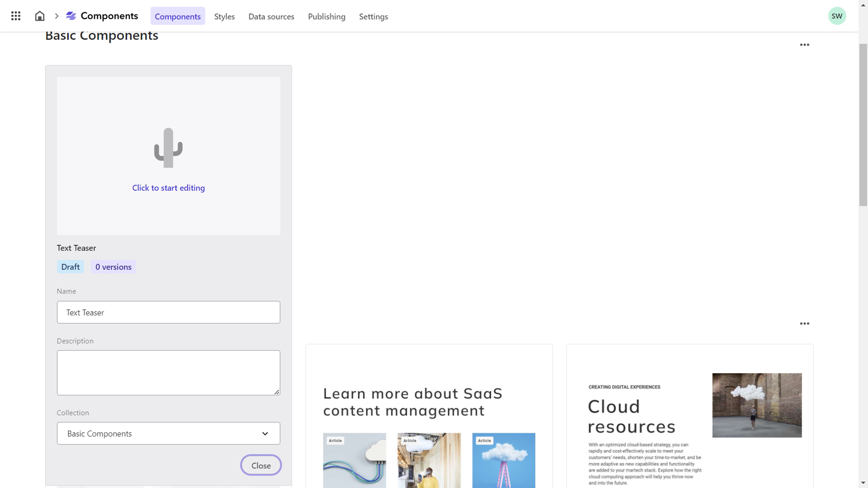Open the Data sources tab
This screenshot has height=488, width=868.
point(271,16)
